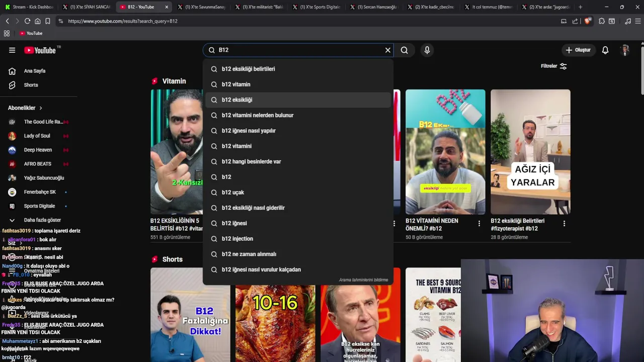Image resolution: width=644 pixels, height=362 pixels.
Task: Select suggestion "b12 vitamin"
Action: coord(298,84)
